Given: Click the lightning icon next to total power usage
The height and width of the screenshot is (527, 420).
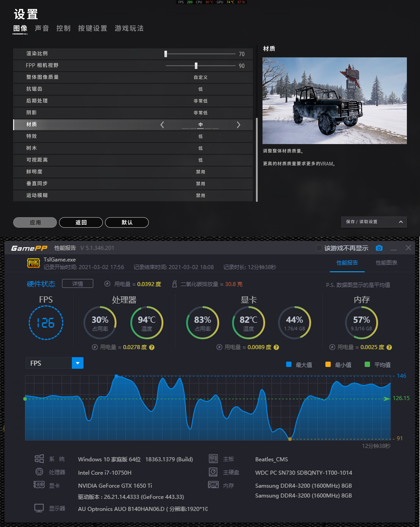Looking at the screenshot, I should 107,284.
